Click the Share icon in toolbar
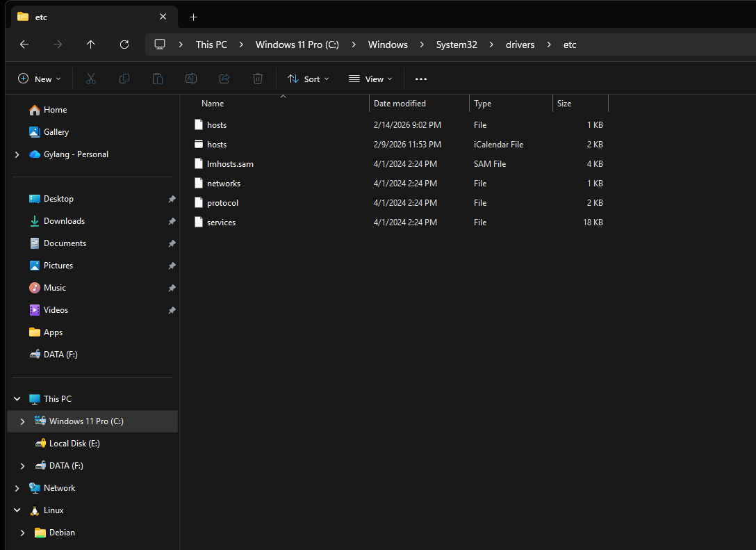 [224, 79]
